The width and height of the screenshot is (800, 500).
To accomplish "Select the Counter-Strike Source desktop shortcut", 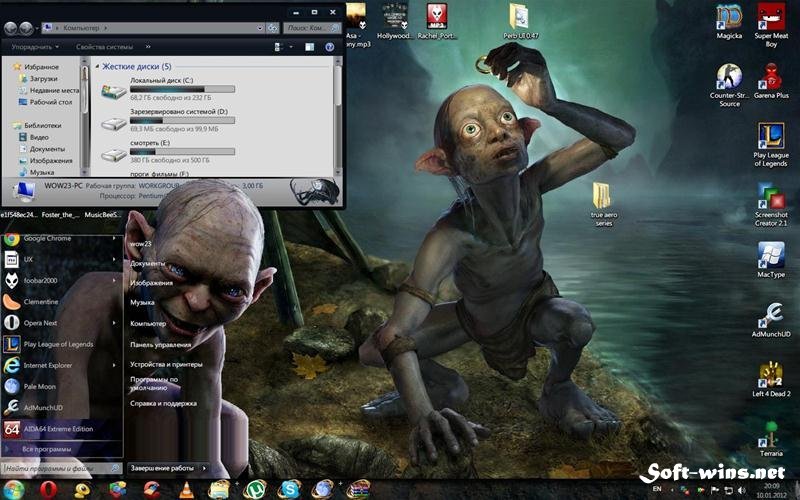I will point(729,85).
